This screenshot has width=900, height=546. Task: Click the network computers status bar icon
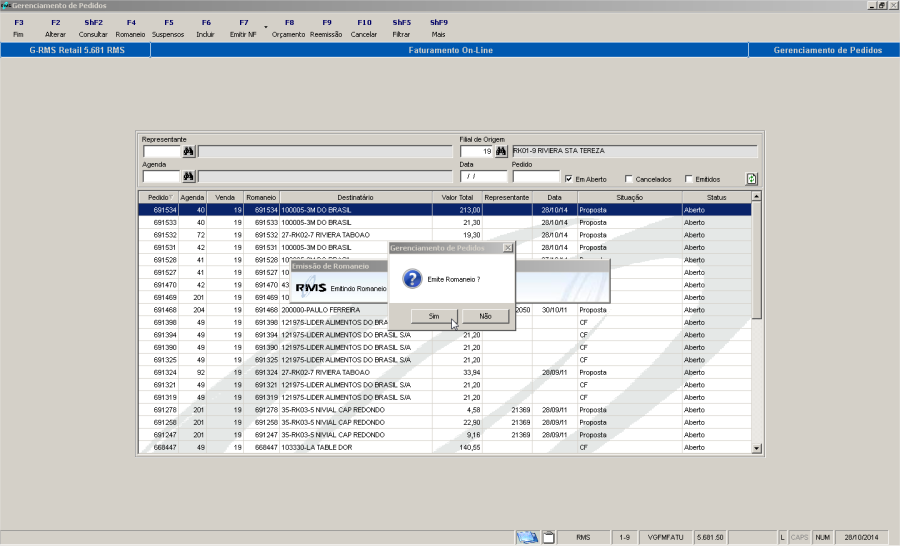tap(527, 537)
